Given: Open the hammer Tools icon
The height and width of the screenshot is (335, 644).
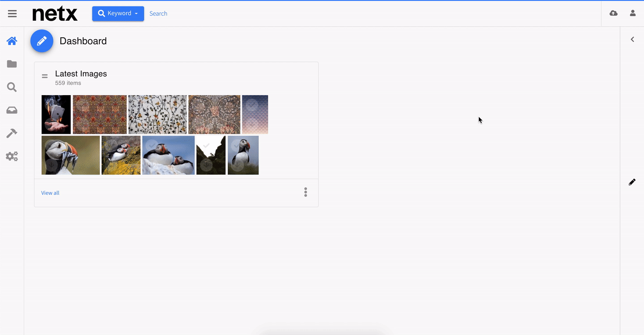Looking at the screenshot, I should click(12, 133).
